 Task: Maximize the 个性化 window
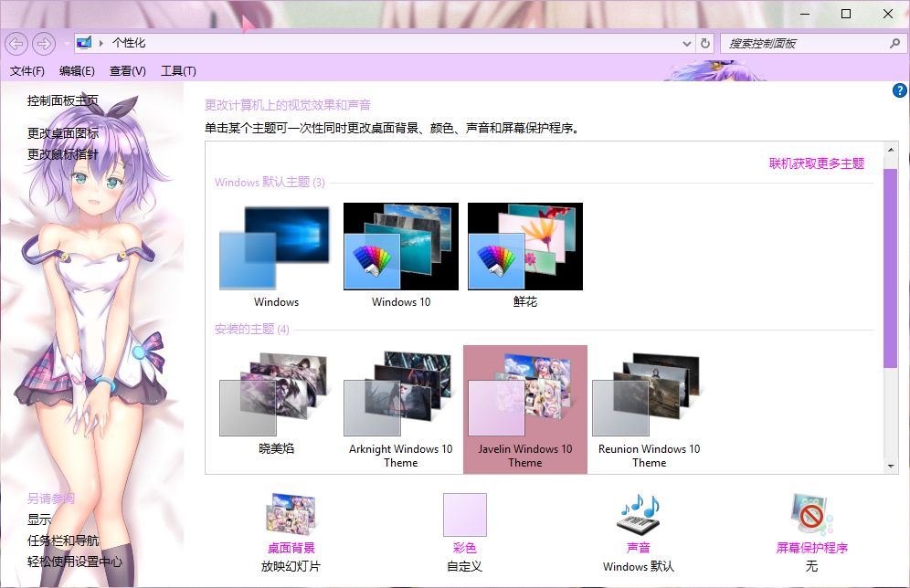(x=846, y=14)
